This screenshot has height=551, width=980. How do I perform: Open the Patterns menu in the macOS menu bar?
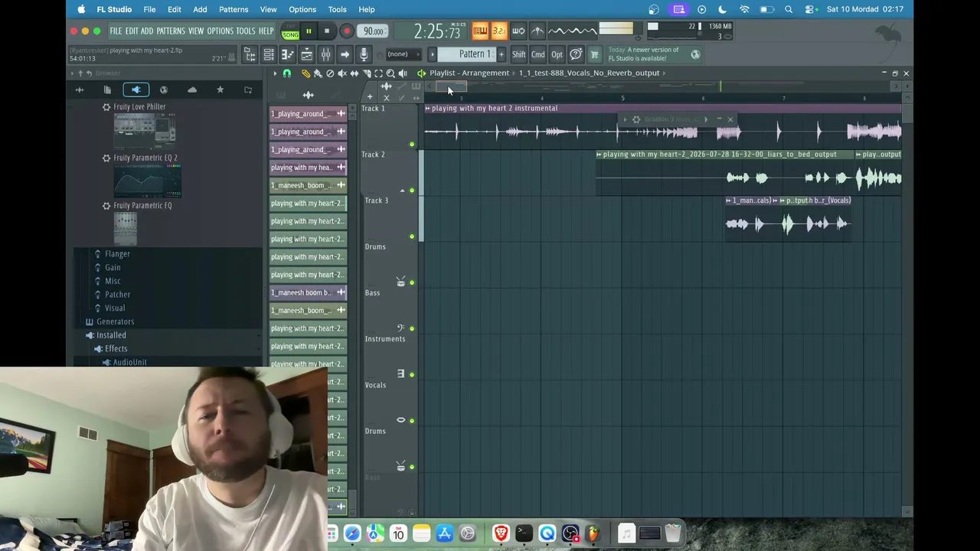click(233, 9)
